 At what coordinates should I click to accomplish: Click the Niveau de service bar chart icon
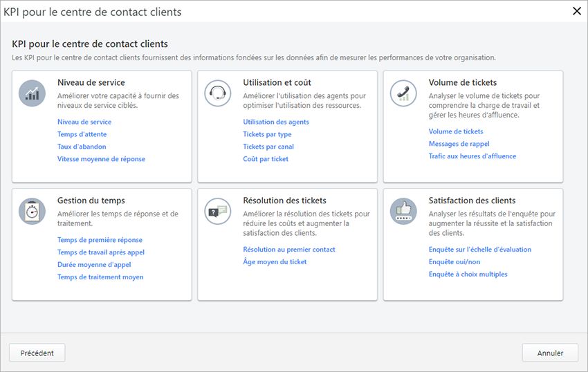[x=32, y=93]
